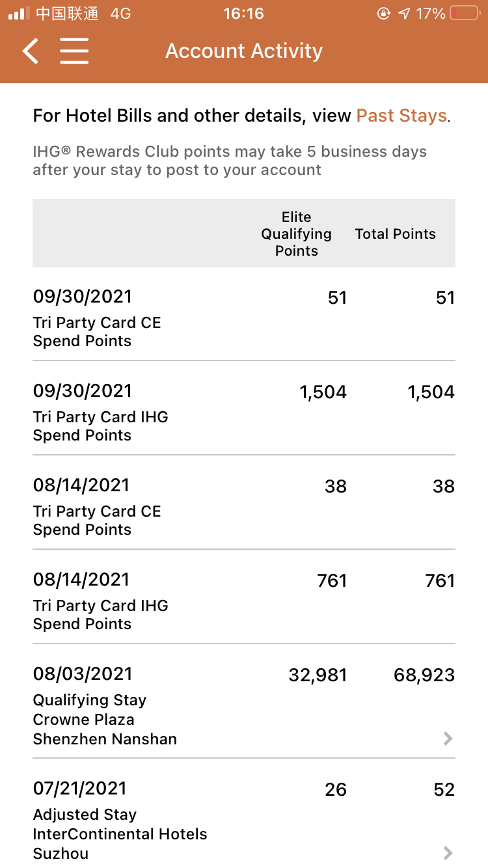Image resolution: width=488 pixels, height=868 pixels.
Task: Open 08/14/2021 Tri Party Card IHG entry
Action: (244, 597)
